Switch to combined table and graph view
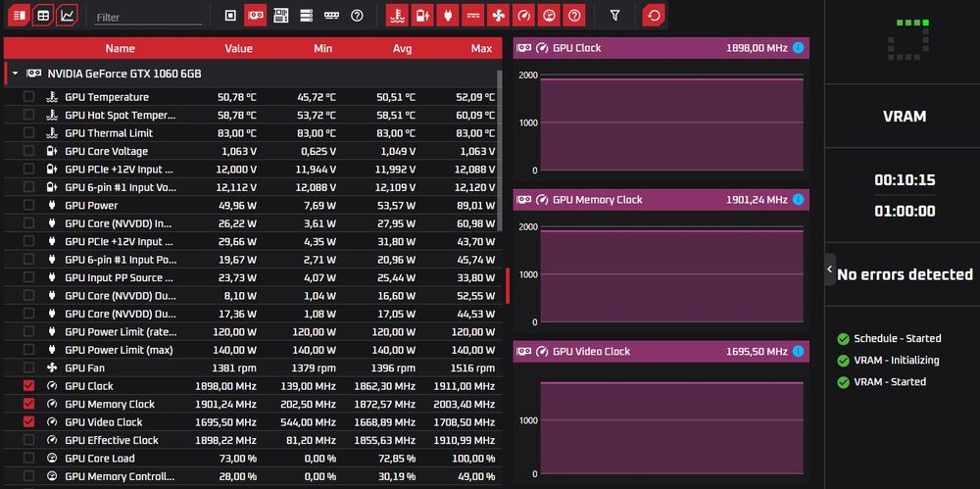Viewport: 980px width, 489px height. 19,15
